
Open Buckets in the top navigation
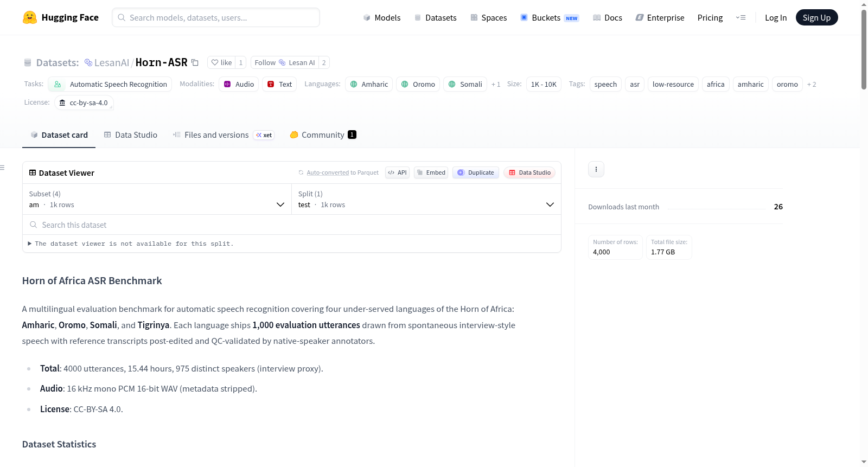click(550, 17)
